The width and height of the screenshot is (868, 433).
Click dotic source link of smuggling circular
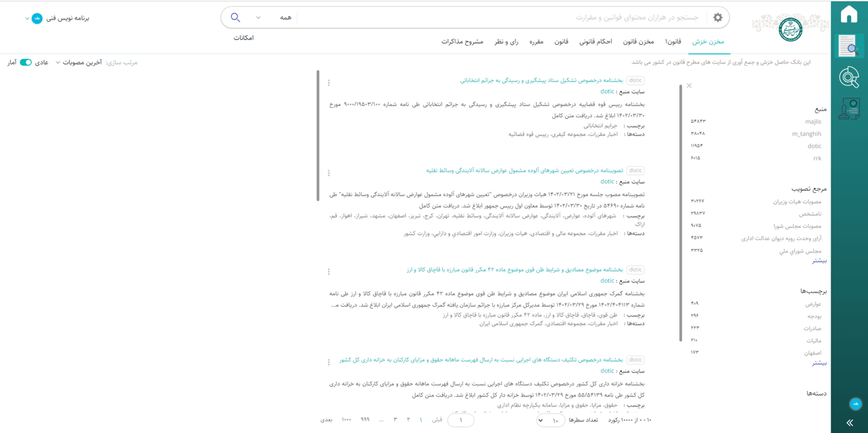coord(607,280)
